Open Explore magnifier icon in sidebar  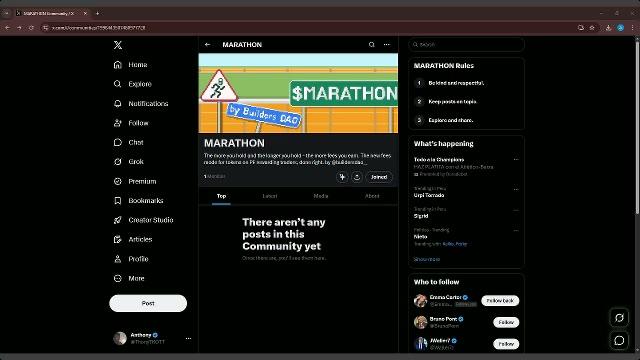point(118,84)
